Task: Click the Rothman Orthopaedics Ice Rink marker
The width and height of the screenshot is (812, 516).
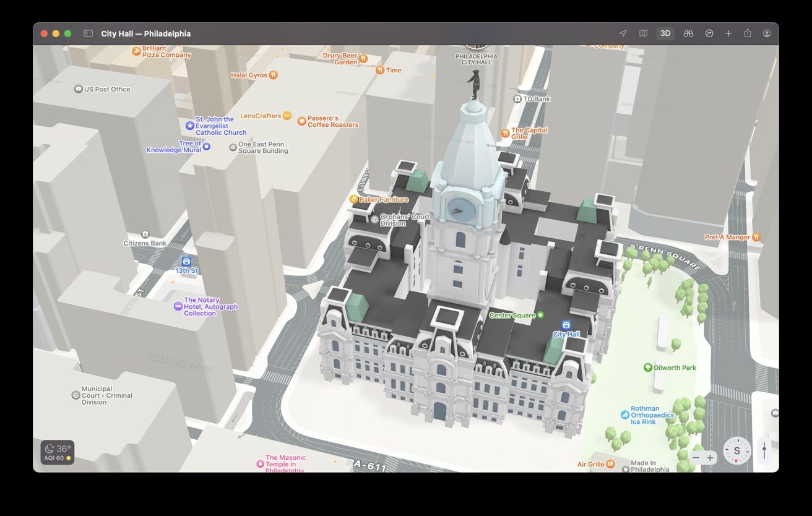Action: pos(625,415)
